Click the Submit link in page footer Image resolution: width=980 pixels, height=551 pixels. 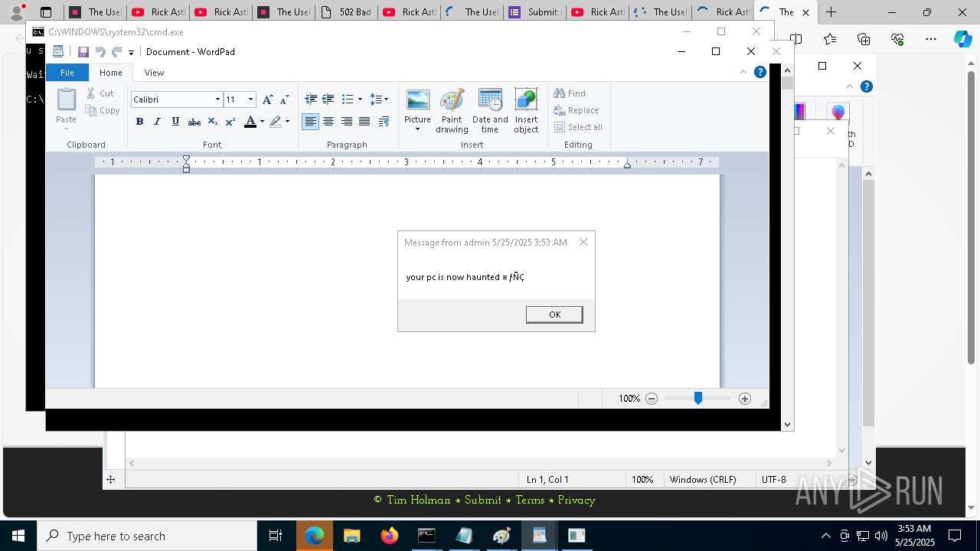[483, 500]
